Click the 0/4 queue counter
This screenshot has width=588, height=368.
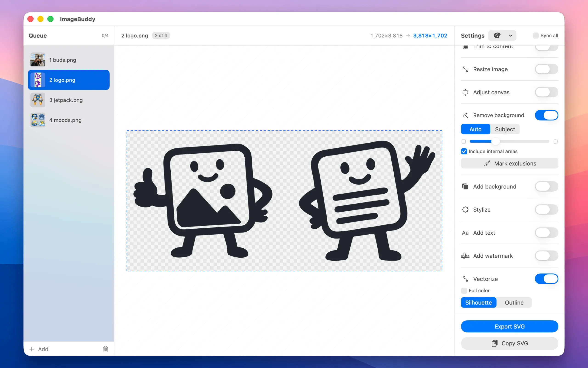click(105, 35)
